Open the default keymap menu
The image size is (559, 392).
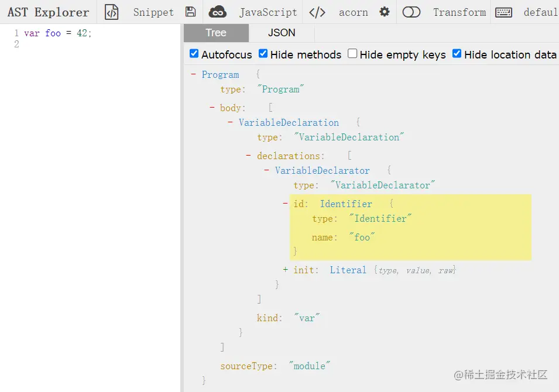[541, 12]
